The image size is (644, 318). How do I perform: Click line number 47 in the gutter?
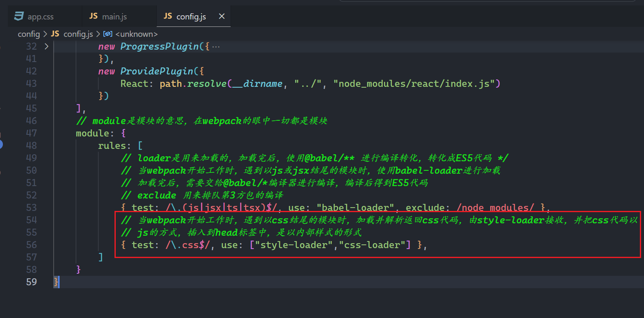click(31, 133)
